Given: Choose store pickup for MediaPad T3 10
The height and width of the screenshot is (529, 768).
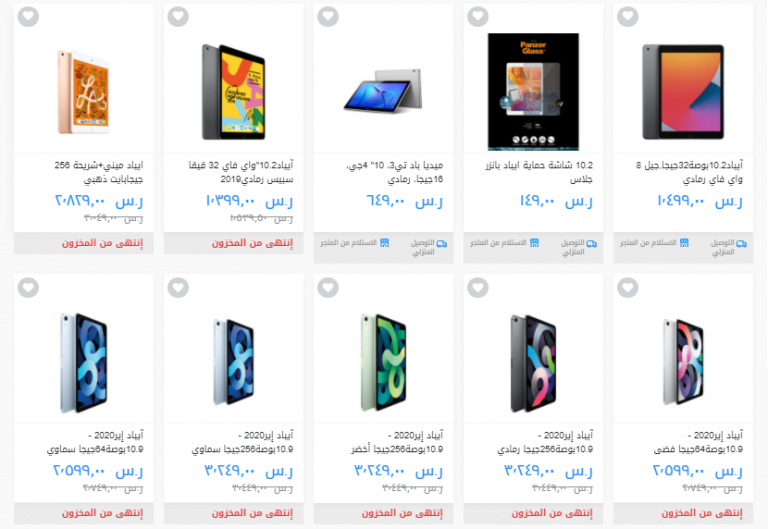Looking at the screenshot, I should click(x=384, y=243).
